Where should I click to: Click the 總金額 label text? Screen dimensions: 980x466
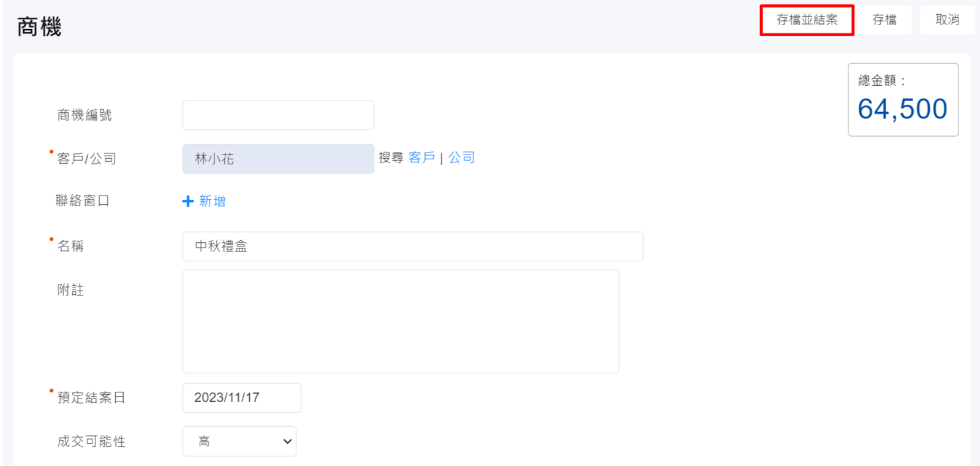[x=878, y=80]
